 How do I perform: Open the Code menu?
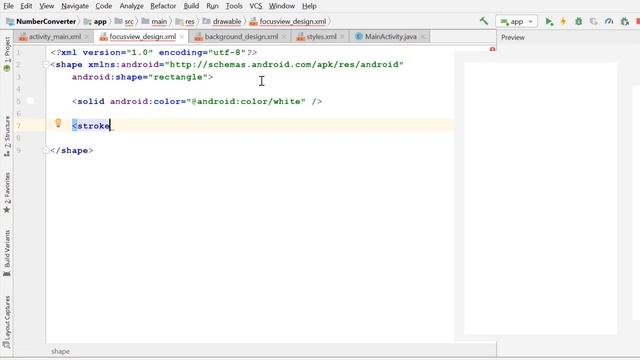[104, 6]
